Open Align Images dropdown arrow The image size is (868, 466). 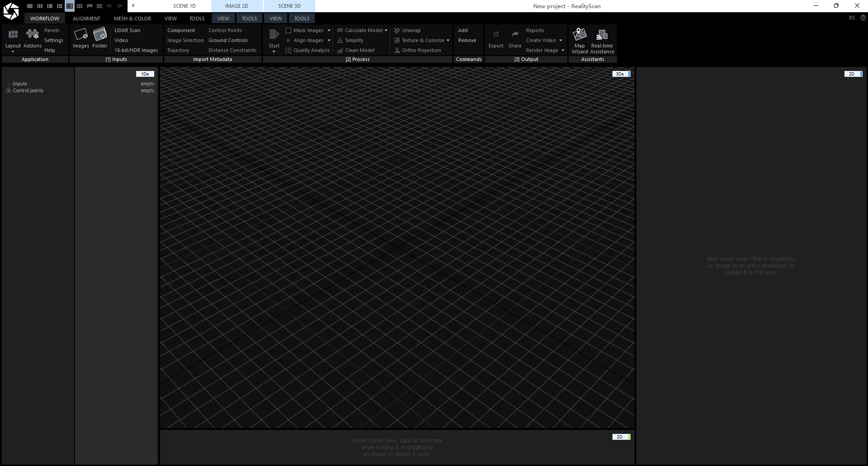pyautogui.click(x=329, y=40)
